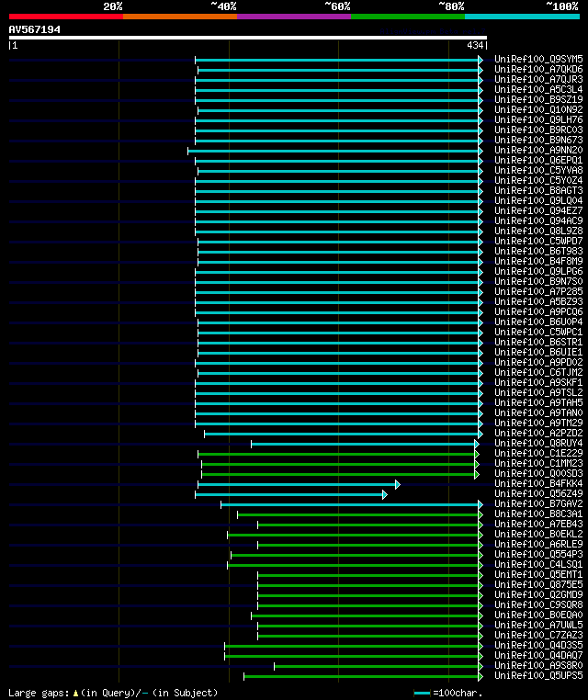Click the green alignment bar for UniRef100_A9S8R0

pos(377,666)
